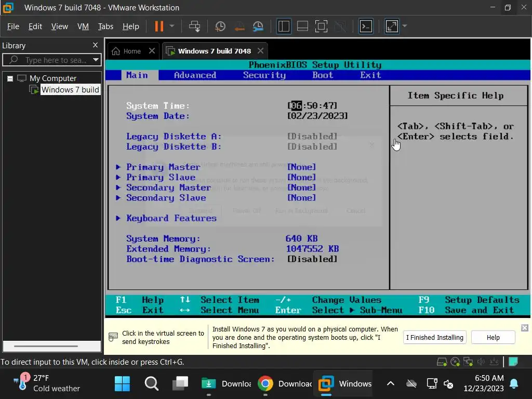
Task: Open the taskbar Search icon
Action: pyautogui.click(x=151, y=384)
